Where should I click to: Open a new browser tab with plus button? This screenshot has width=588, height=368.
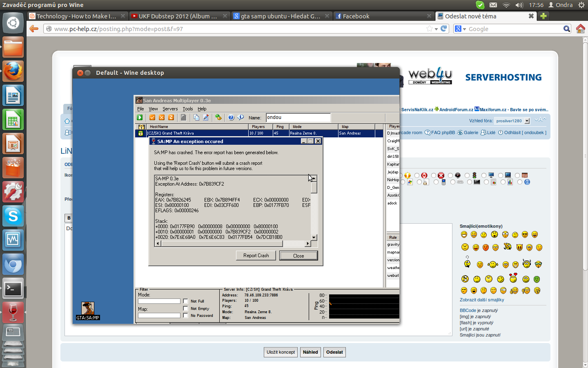click(x=543, y=16)
